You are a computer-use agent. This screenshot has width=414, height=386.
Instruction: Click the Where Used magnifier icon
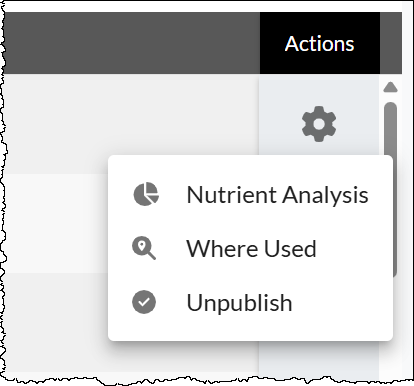pyautogui.click(x=144, y=248)
